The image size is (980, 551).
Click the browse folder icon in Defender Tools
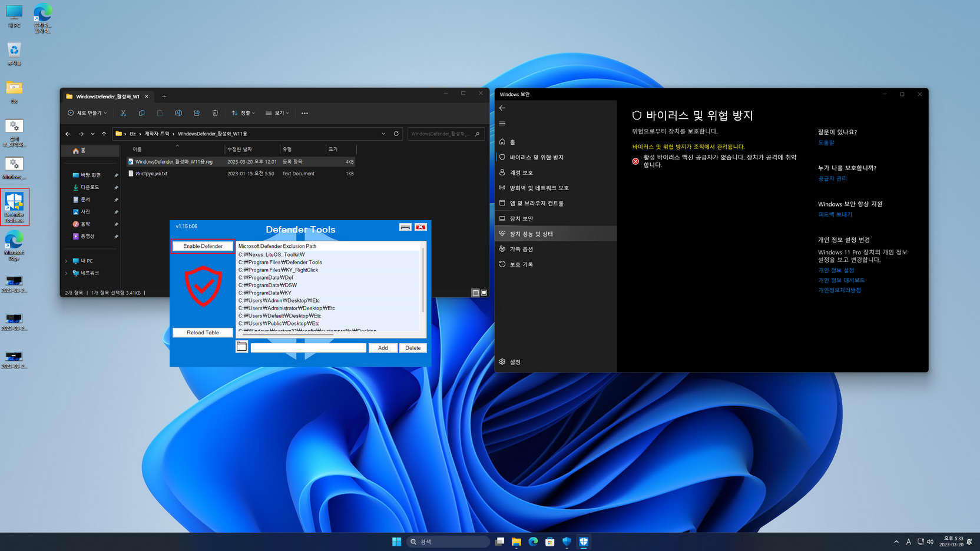point(241,347)
